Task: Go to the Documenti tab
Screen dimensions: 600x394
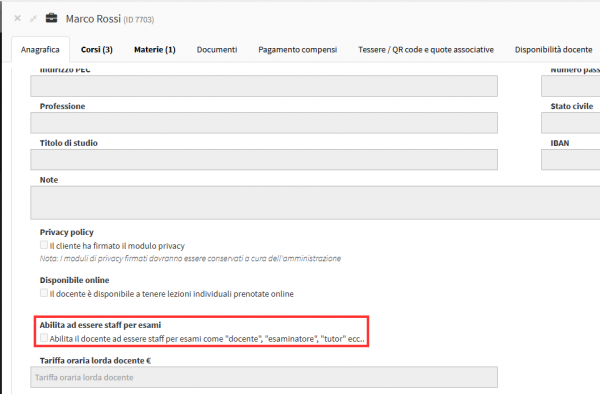Action: coord(217,50)
